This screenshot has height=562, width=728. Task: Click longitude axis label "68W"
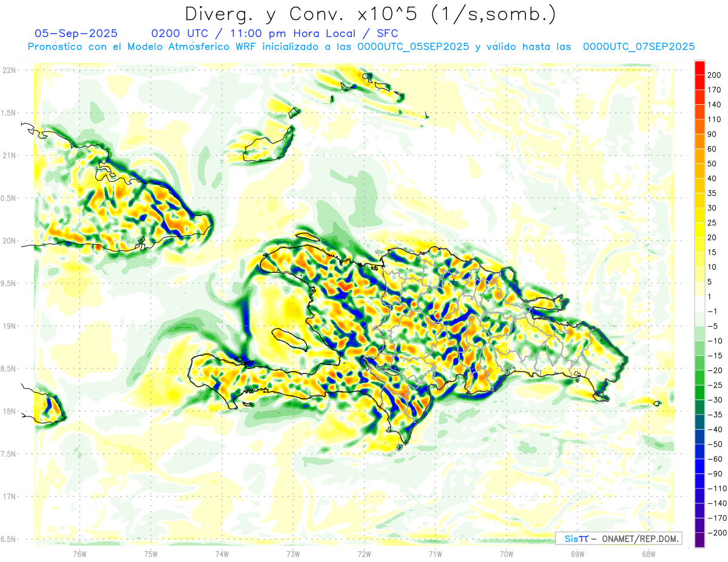(x=648, y=554)
